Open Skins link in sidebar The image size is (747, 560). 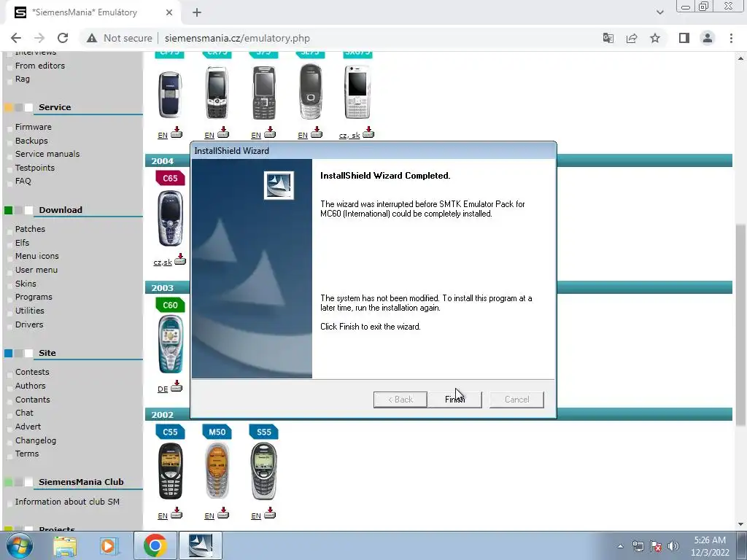(26, 284)
